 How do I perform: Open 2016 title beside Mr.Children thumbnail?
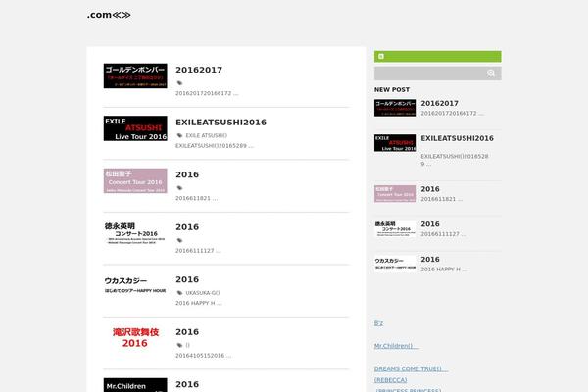click(x=187, y=385)
